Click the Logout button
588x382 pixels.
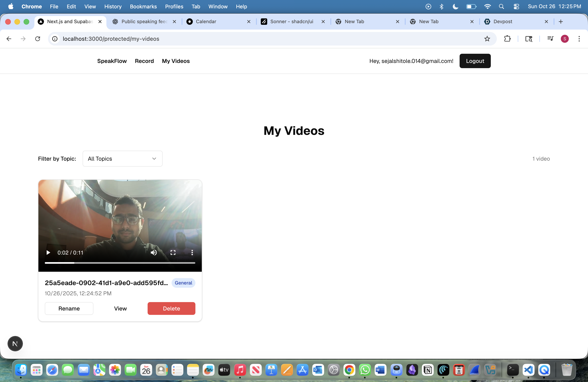(x=475, y=61)
